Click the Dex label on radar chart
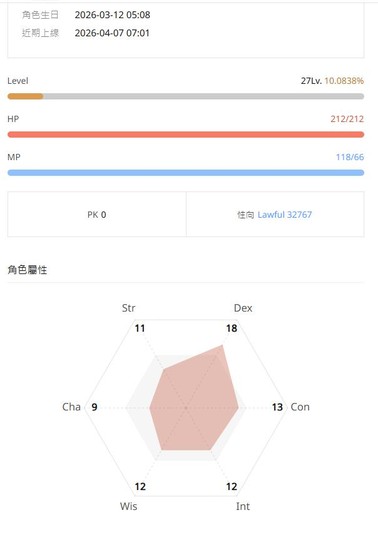 point(243,308)
